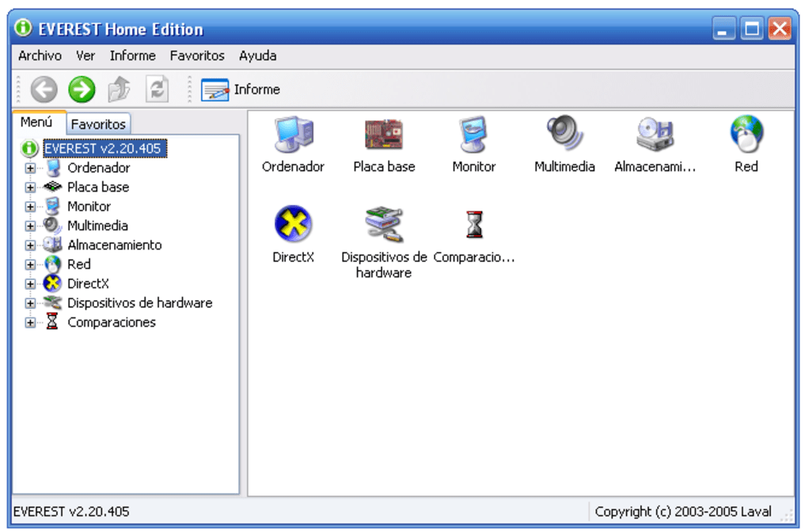805x532 pixels.
Task: Click the Informe report button in toolbar
Action: pyautogui.click(x=241, y=89)
